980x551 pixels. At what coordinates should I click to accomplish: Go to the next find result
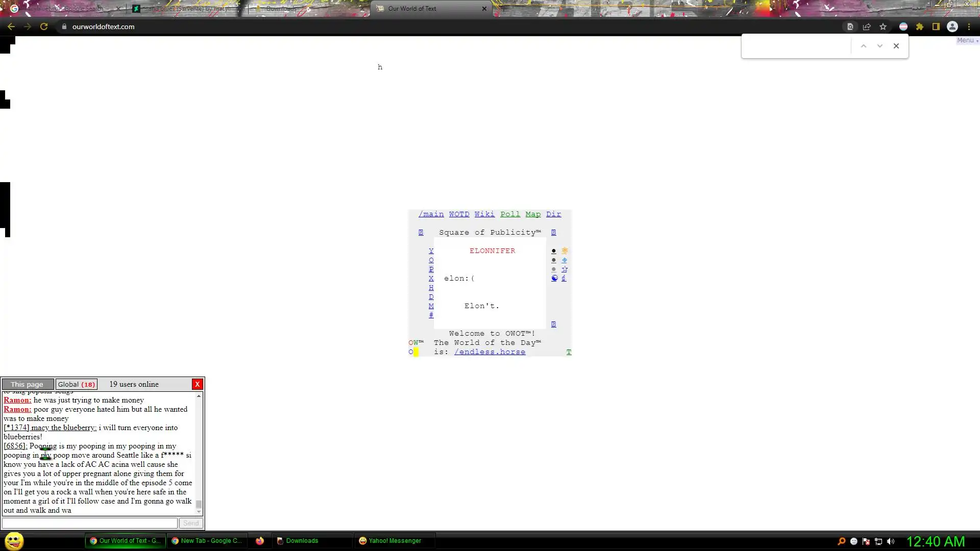click(880, 46)
